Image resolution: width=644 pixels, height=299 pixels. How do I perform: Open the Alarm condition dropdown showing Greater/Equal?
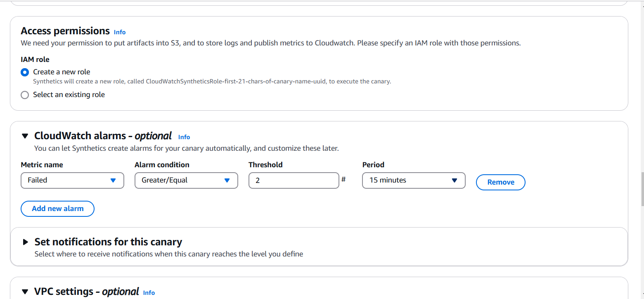click(186, 180)
